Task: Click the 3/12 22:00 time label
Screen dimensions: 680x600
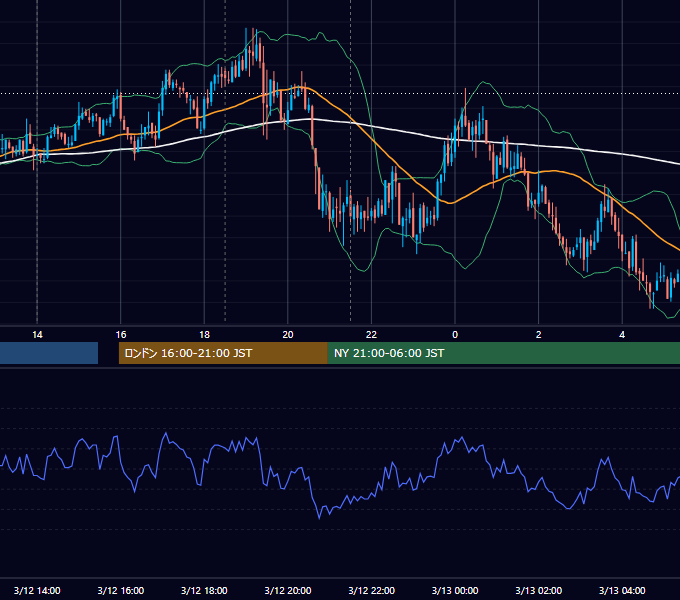Action: pyautogui.click(x=372, y=590)
